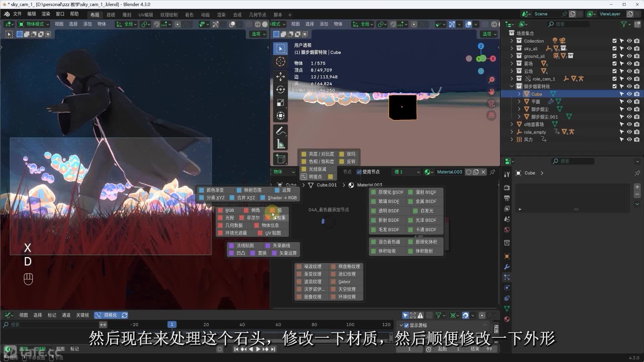Select the Scale tool in viewport toolbar
Viewport: 644px width, 362px height.
[280, 103]
